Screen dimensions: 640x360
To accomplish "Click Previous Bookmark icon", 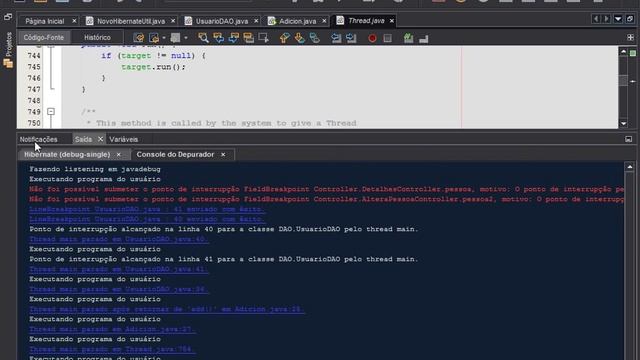I will click(x=284, y=38).
